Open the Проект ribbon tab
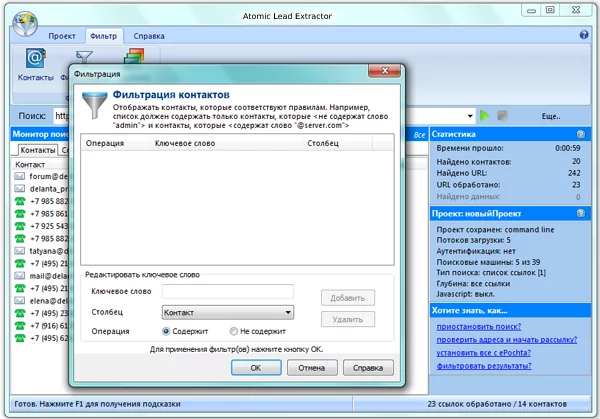Viewport: 600px width, 419px height. point(62,36)
